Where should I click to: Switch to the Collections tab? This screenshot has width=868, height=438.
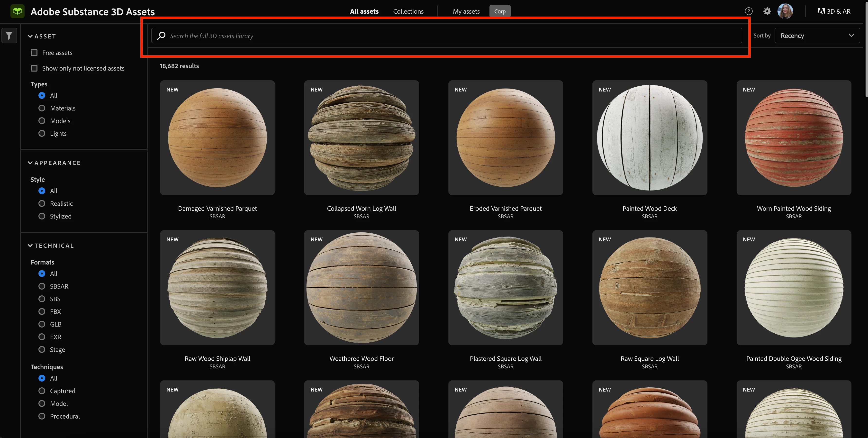[x=408, y=11]
